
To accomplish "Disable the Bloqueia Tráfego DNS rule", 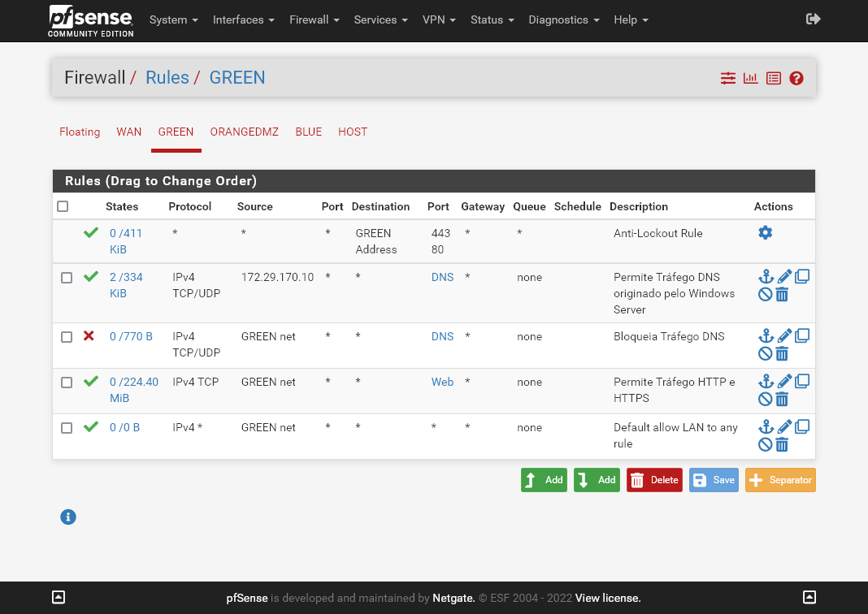I will (765, 353).
